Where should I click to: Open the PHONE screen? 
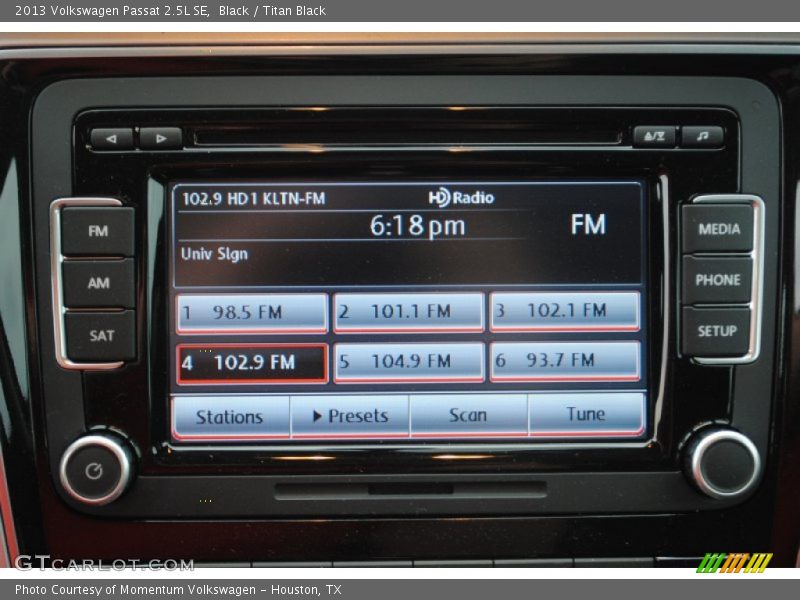pyautogui.click(x=719, y=280)
